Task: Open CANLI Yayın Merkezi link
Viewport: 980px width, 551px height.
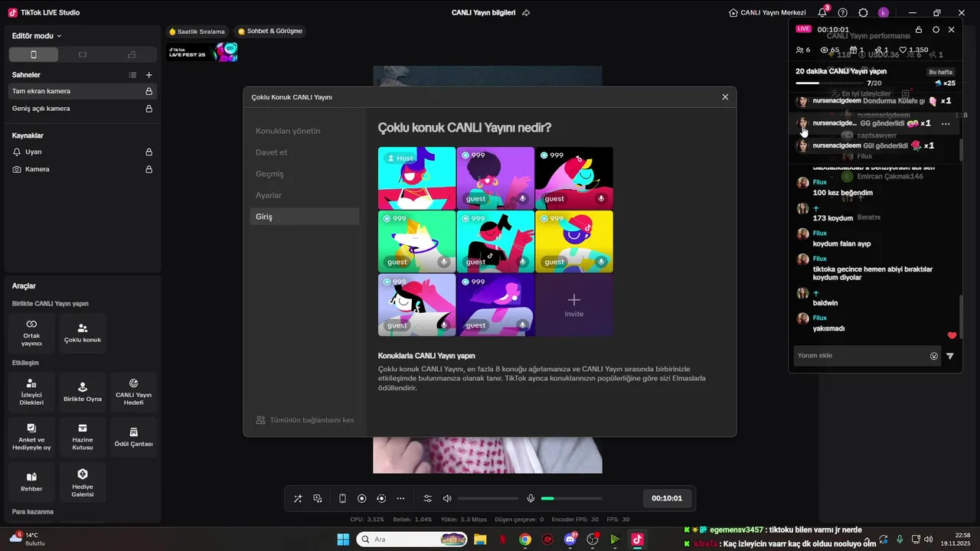Action: pyautogui.click(x=768, y=13)
